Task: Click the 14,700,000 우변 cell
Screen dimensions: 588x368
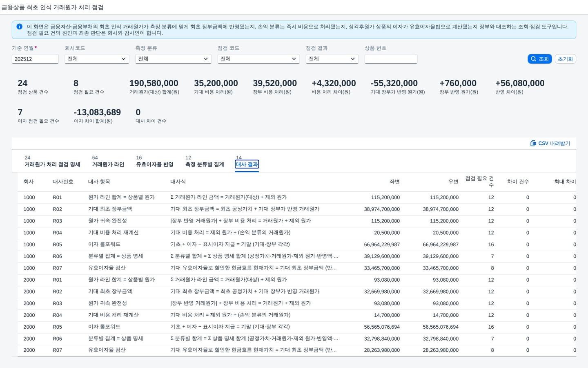Action: coord(445,315)
